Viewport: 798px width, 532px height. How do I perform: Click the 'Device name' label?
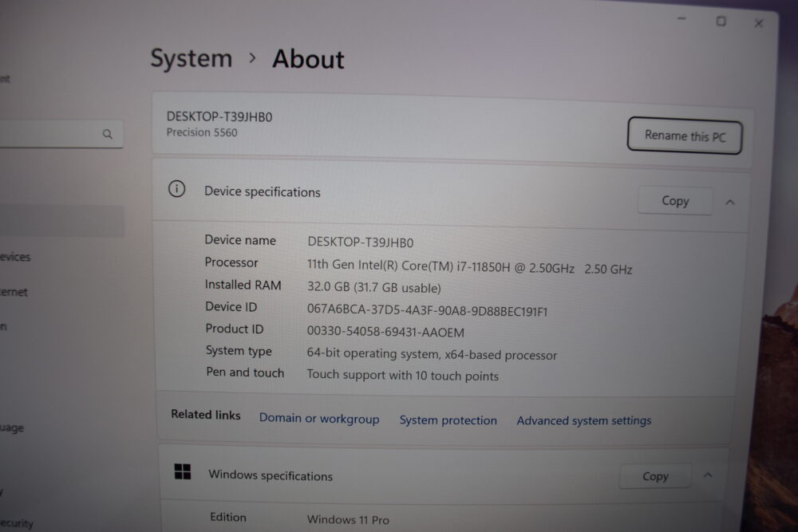click(x=240, y=240)
